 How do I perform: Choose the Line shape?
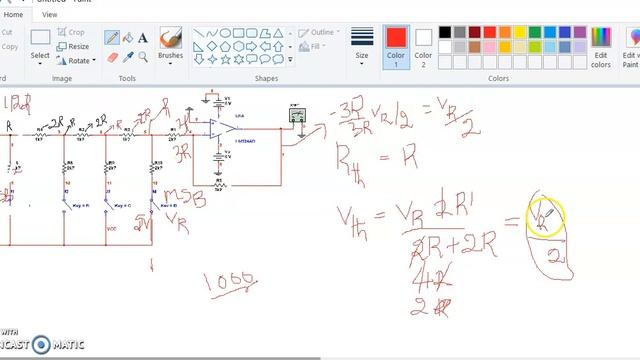point(199,33)
